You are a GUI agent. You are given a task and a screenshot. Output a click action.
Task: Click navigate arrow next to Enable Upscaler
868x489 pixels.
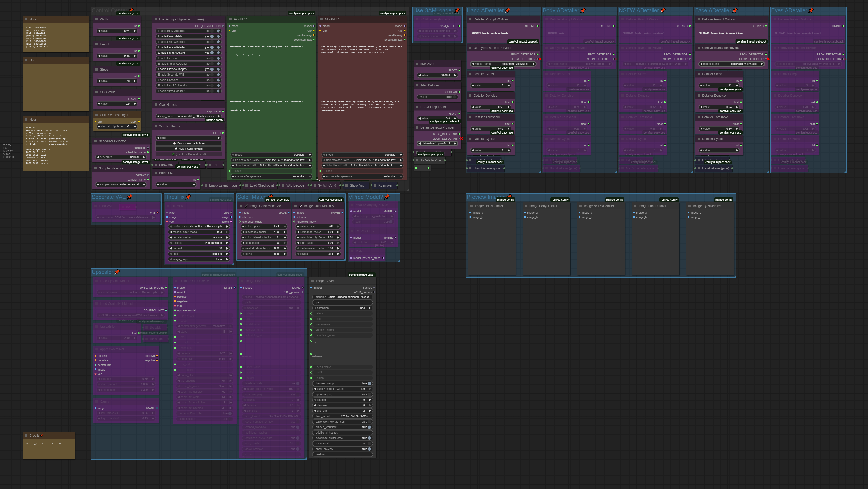pyautogui.click(x=218, y=80)
